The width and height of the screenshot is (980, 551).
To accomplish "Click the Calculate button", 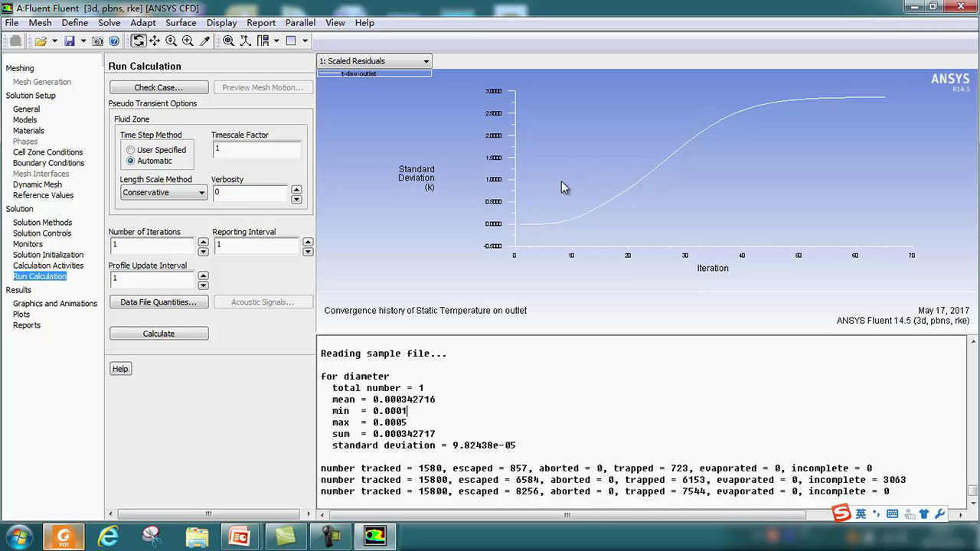I will pos(159,334).
